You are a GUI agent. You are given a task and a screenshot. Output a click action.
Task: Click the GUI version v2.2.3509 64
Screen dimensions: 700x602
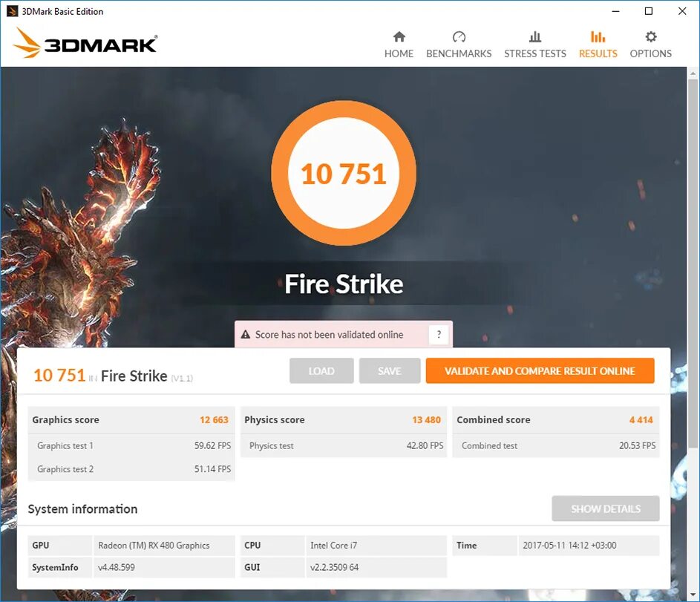coord(334,567)
